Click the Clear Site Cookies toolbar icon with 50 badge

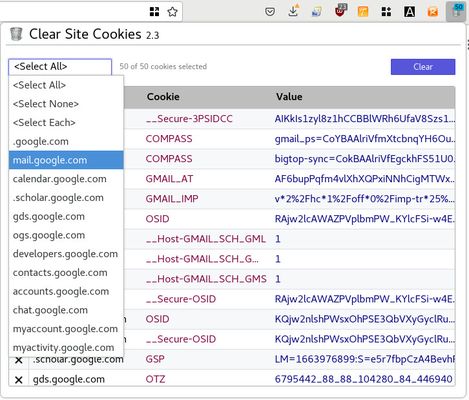tap(456, 11)
